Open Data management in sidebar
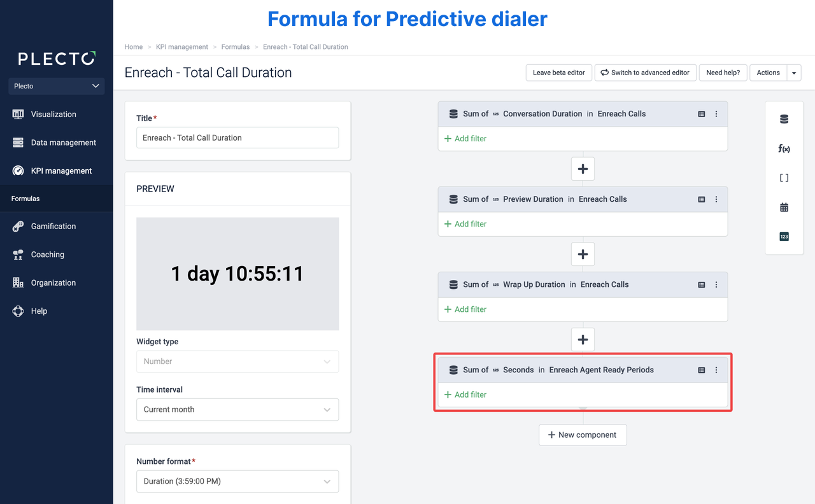Viewport: 815px width, 504px height. point(63,143)
